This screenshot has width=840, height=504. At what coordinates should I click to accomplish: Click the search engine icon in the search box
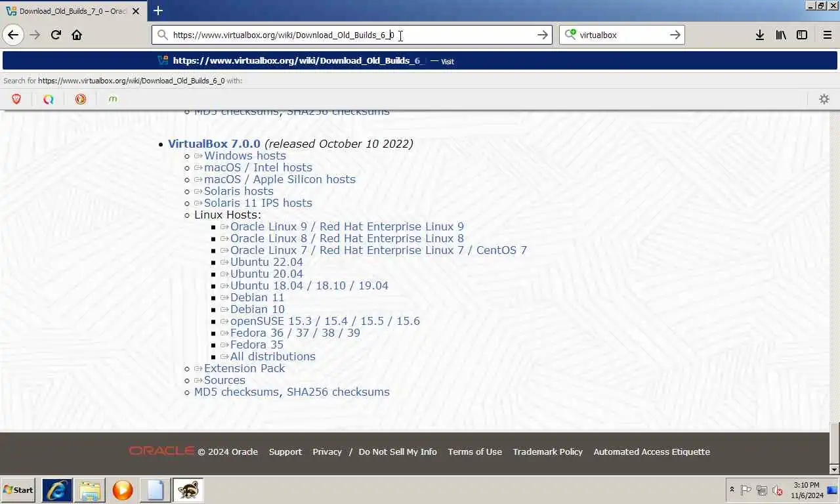click(x=570, y=35)
